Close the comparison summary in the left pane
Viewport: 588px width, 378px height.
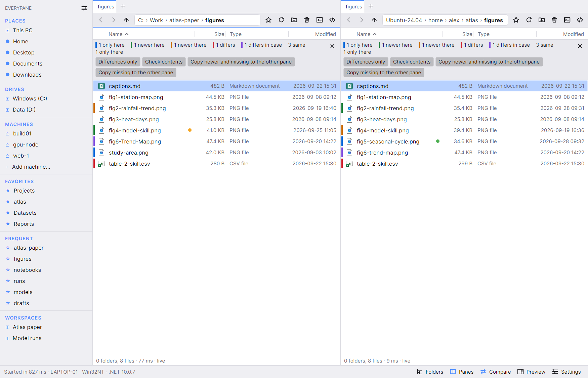pyautogui.click(x=332, y=46)
